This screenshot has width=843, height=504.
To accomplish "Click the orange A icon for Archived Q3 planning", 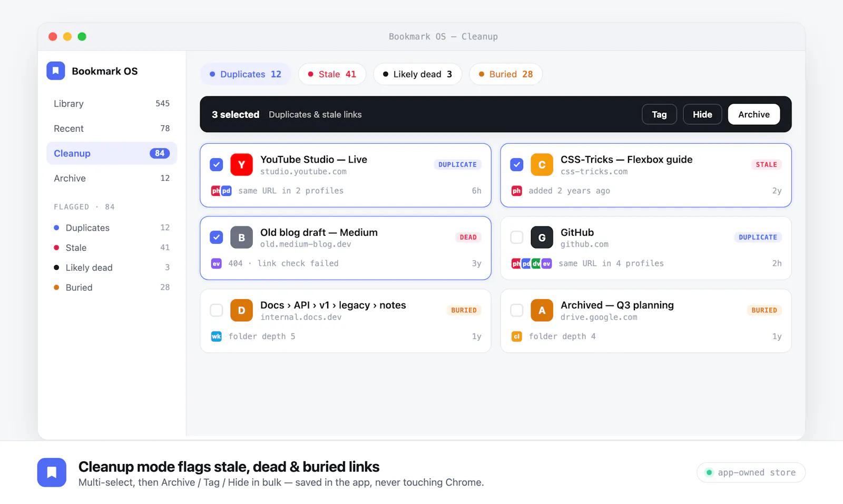I will (542, 310).
